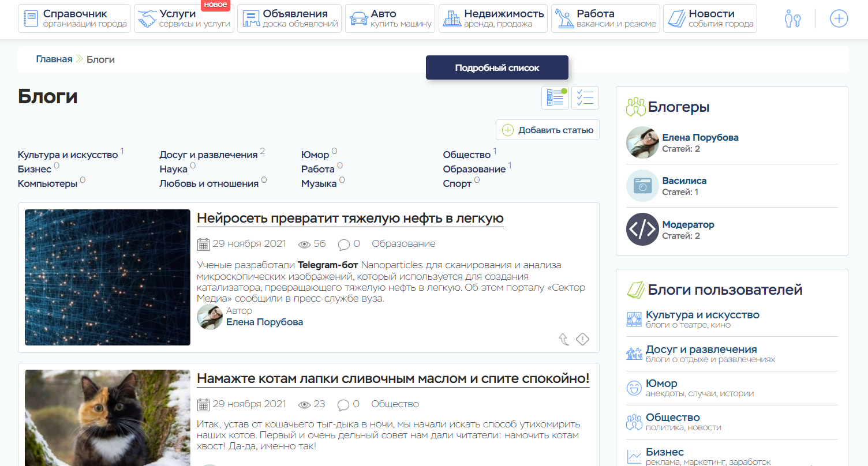
Task: Click the share arrow icon on first article
Action: tap(564, 340)
